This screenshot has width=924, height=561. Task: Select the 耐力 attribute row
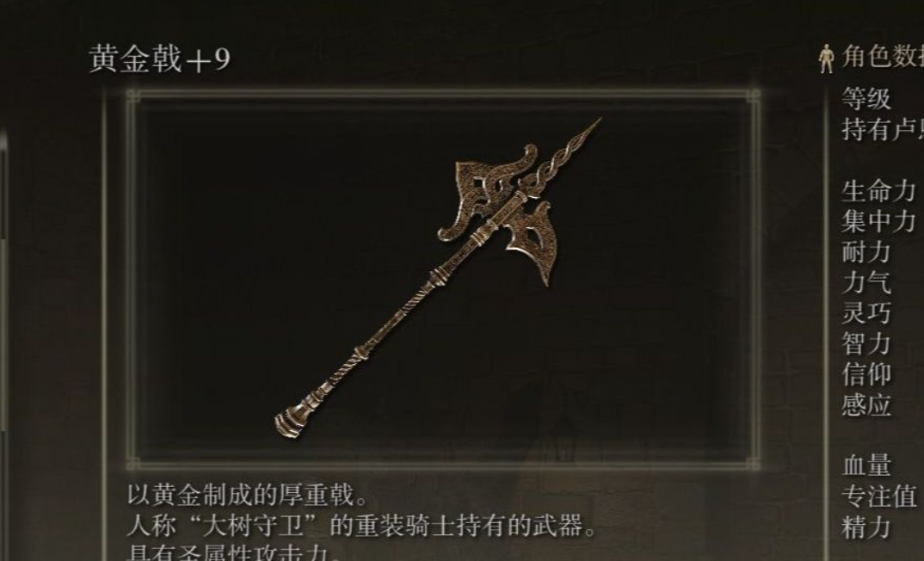tap(866, 252)
